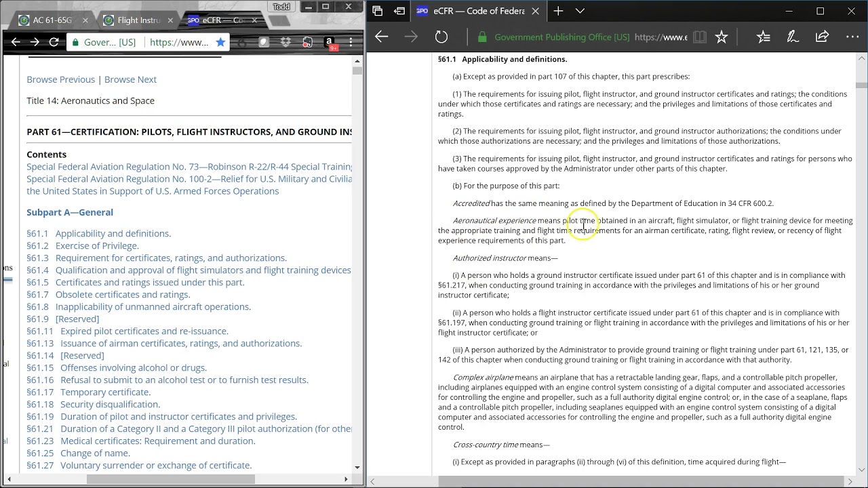
Task: Click Edge's vertical scrollbar thumb
Action: [861, 85]
